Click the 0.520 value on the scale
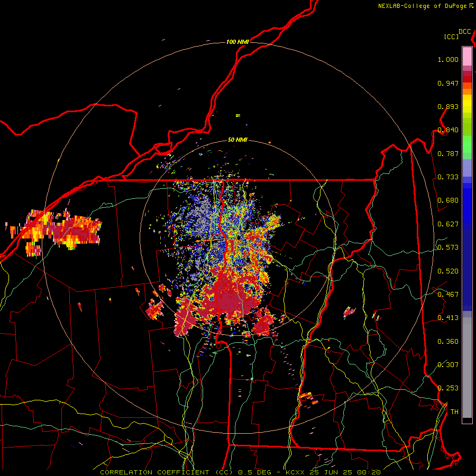Viewport: 476px width, 476px height. [448, 271]
